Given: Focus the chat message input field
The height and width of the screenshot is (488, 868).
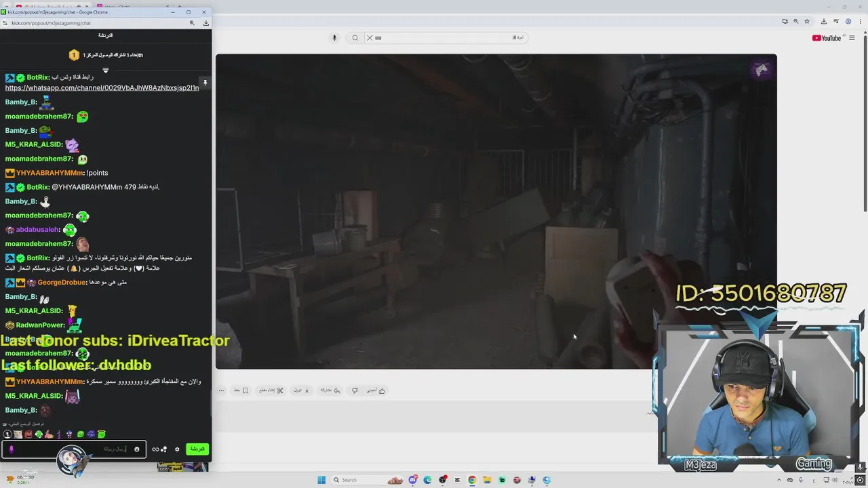Looking at the screenshot, I should [73, 449].
